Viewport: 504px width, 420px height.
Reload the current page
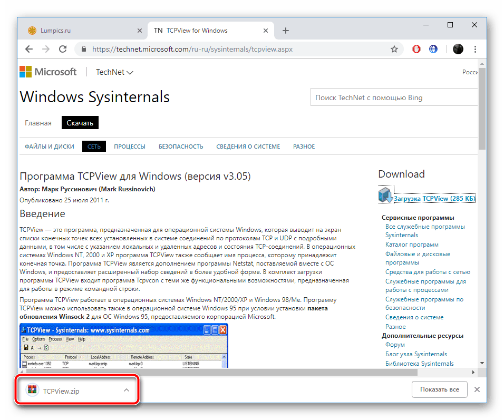point(63,48)
